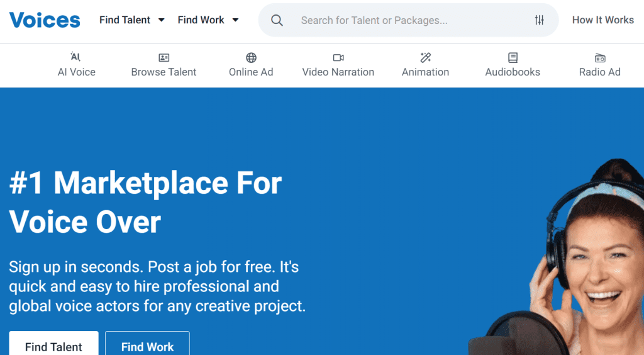Click the Video Narration camera icon
644x355 pixels.
[x=338, y=58]
